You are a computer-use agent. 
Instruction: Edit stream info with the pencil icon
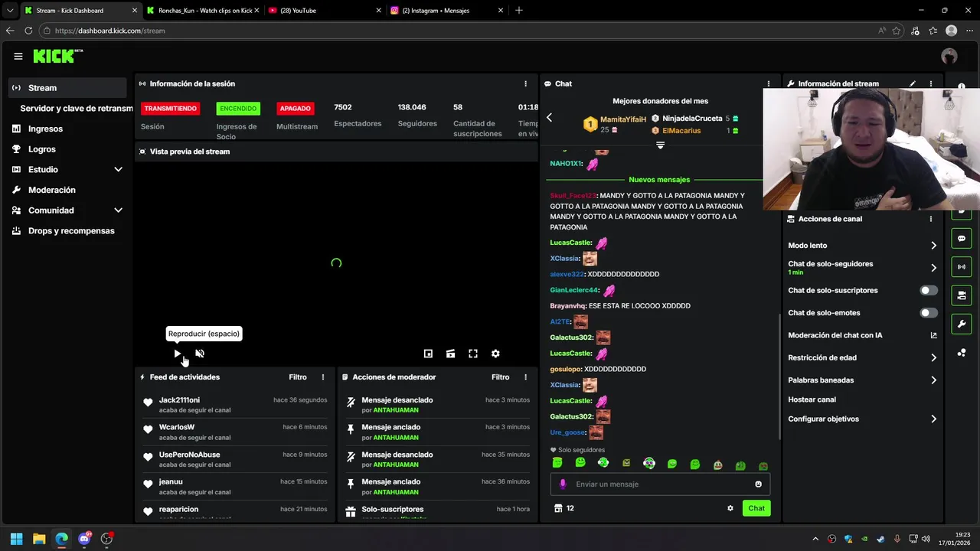(912, 83)
